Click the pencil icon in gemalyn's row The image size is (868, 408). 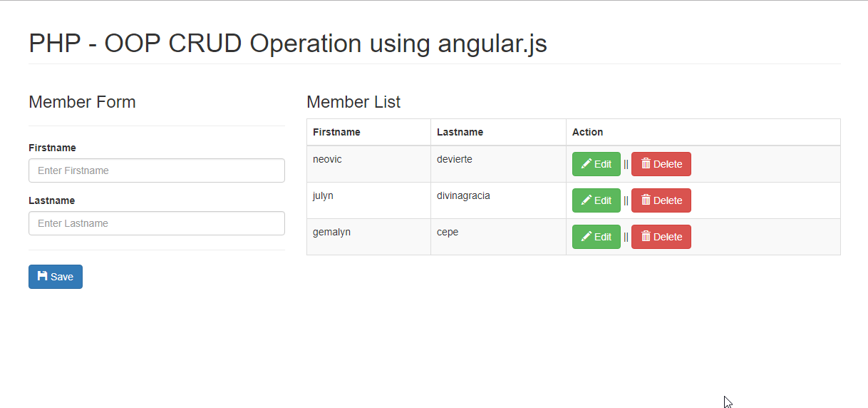(587, 237)
